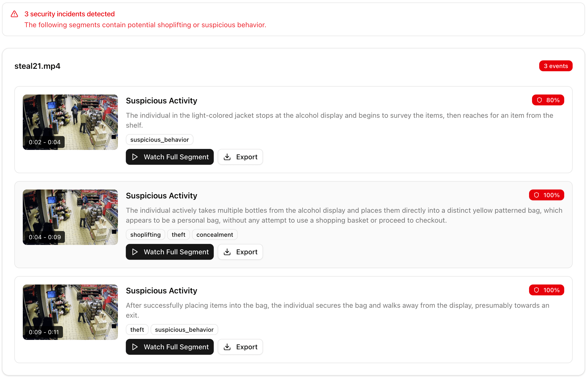This screenshot has height=378, width=588.
Task: Click the 80% confidence badge
Action: (x=548, y=100)
